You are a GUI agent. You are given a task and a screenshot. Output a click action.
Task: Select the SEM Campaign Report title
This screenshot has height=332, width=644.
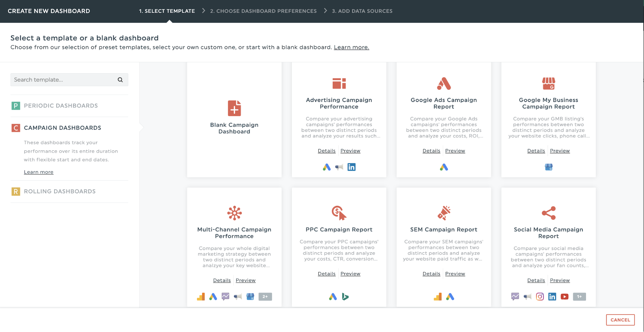444,229
